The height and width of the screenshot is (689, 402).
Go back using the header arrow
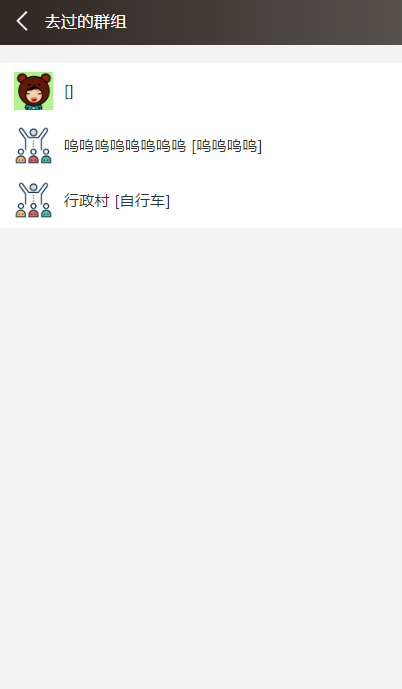tap(22, 21)
